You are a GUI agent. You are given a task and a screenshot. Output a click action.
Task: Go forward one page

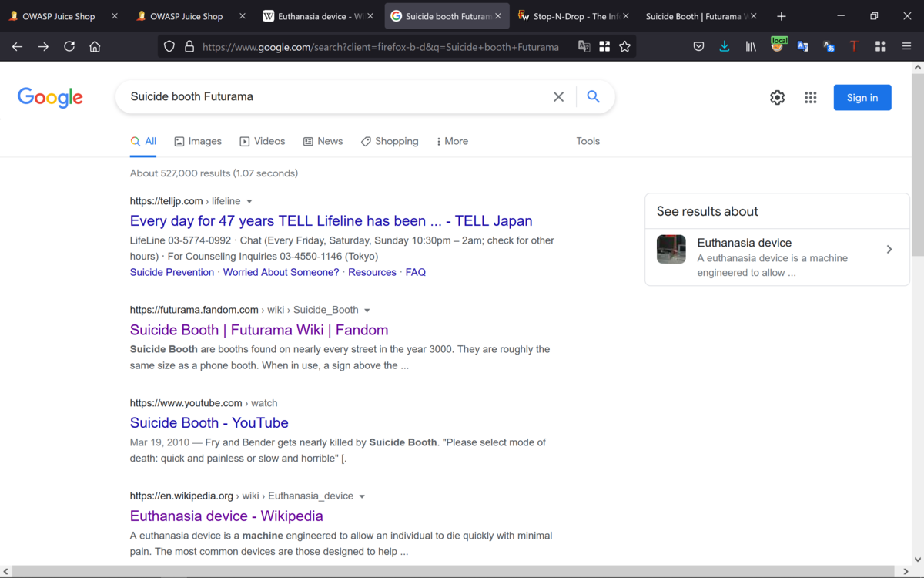pyautogui.click(x=43, y=47)
